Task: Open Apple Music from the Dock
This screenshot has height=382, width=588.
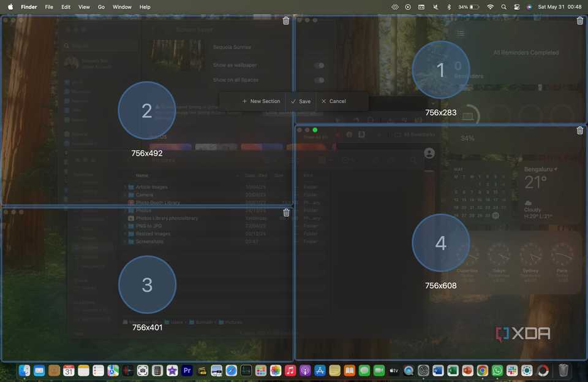Action: tap(288, 370)
